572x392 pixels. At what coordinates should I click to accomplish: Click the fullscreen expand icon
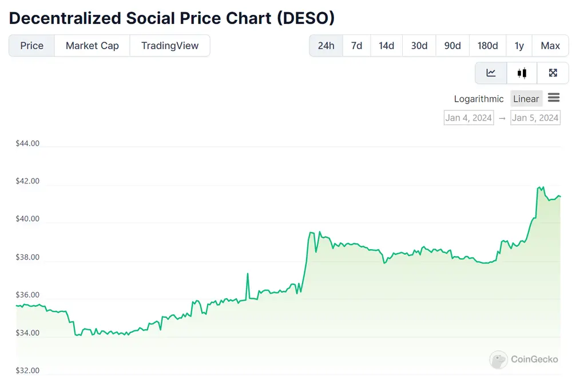[553, 73]
